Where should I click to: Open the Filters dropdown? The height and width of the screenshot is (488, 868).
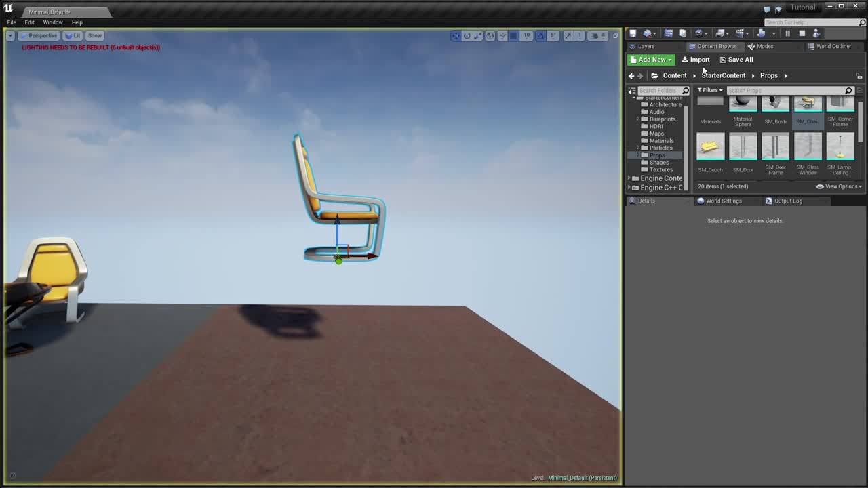click(710, 90)
